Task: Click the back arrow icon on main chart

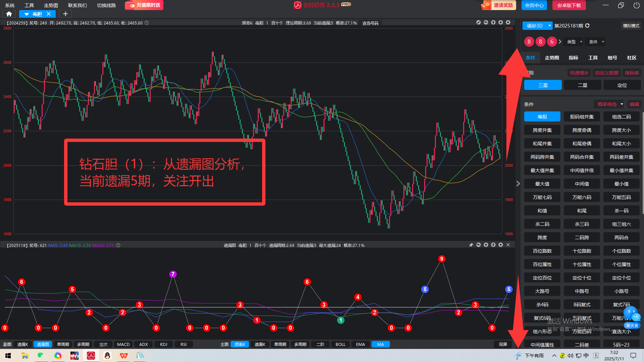Action: tap(486, 22)
